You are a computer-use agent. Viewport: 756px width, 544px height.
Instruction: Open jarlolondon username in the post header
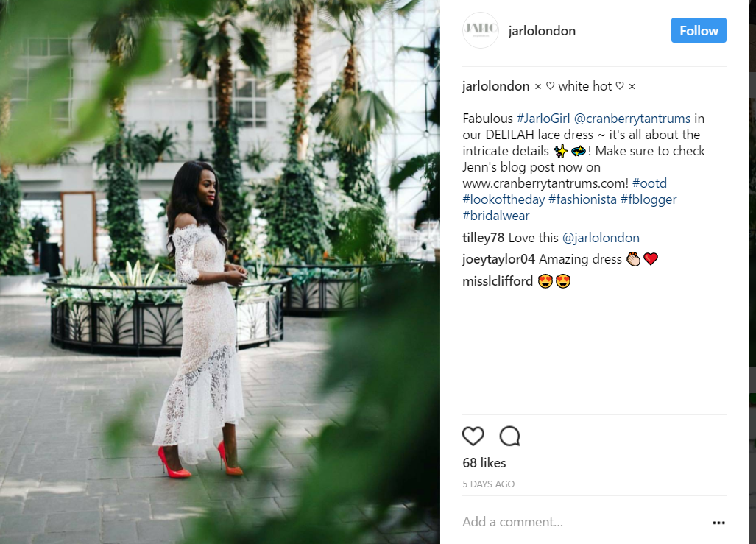click(x=542, y=31)
